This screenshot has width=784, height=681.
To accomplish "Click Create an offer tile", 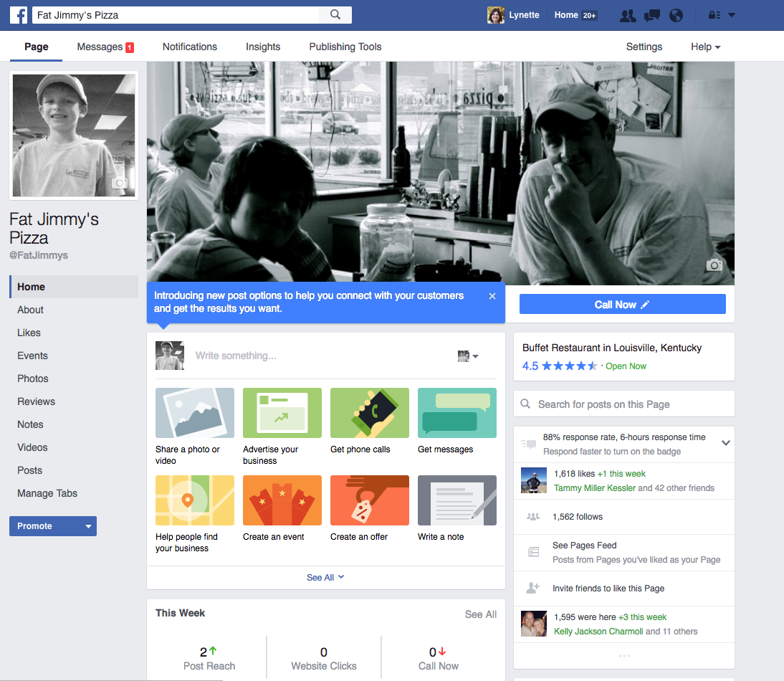I will [x=370, y=509].
